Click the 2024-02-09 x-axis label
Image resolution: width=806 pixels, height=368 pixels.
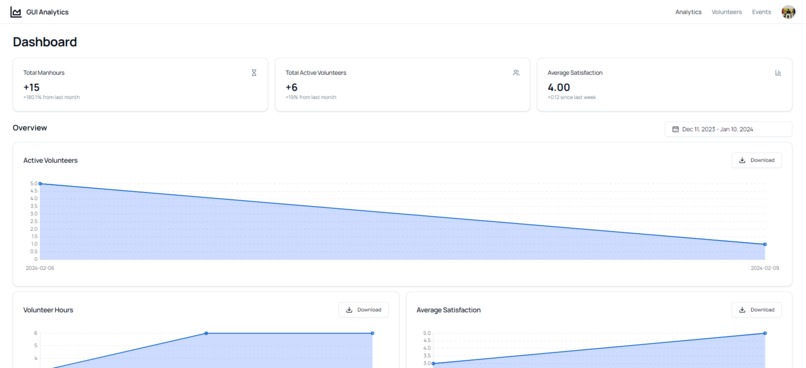(764, 268)
